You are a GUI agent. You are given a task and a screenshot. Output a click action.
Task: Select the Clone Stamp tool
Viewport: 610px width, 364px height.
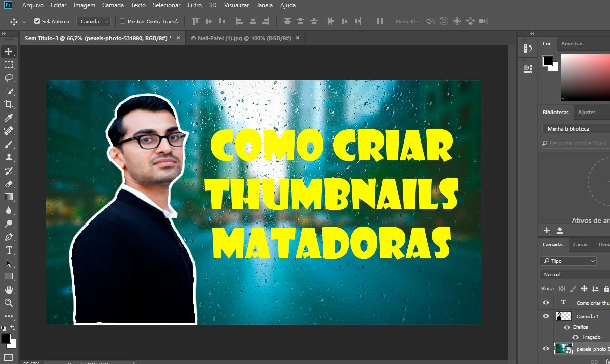(x=9, y=157)
